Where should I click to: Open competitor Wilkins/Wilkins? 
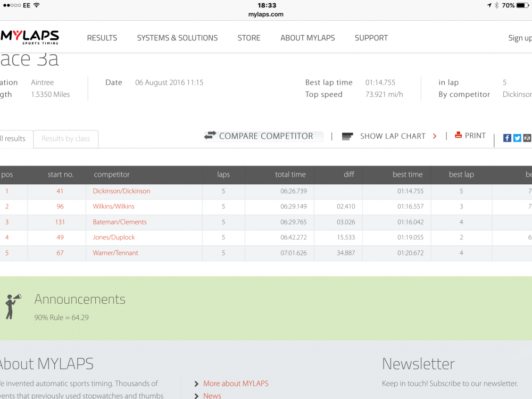tap(113, 206)
